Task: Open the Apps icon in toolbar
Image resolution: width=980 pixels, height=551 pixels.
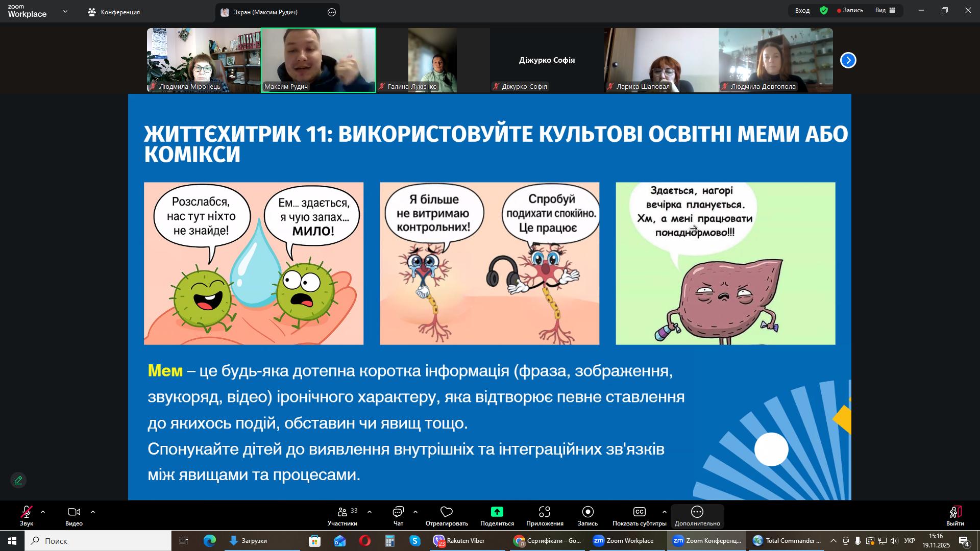Action: pyautogui.click(x=545, y=512)
